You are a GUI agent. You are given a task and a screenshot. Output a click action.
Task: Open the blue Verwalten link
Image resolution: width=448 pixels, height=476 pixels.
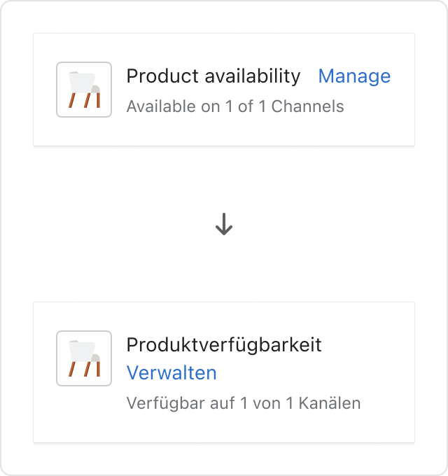[171, 372]
